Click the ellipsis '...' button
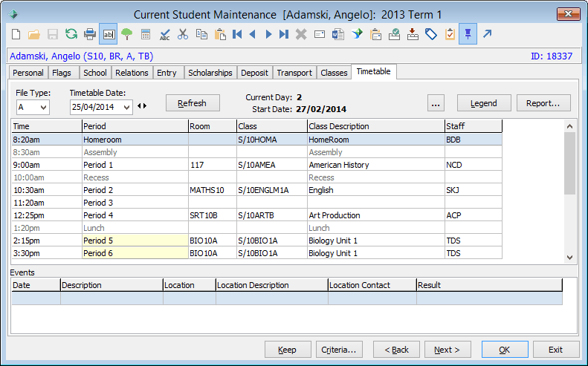This screenshot has height=366, width=588. click(x=436, y=103)
